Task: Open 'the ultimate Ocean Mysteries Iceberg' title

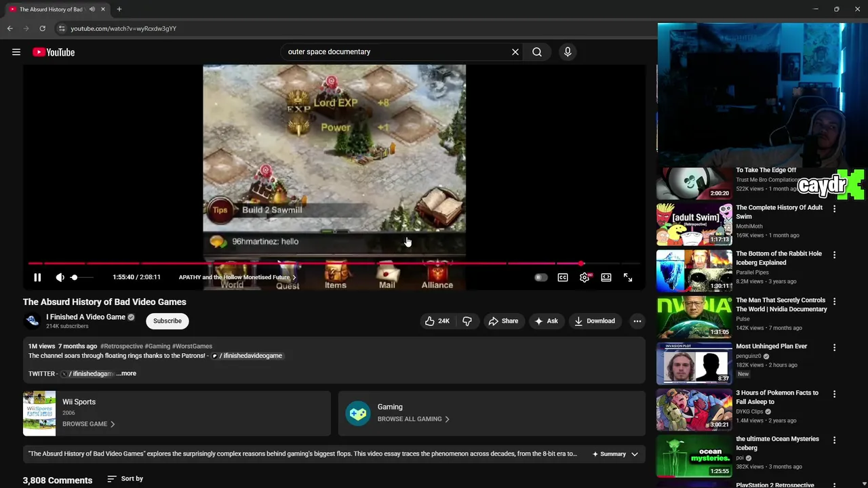Action: point(777,443)
